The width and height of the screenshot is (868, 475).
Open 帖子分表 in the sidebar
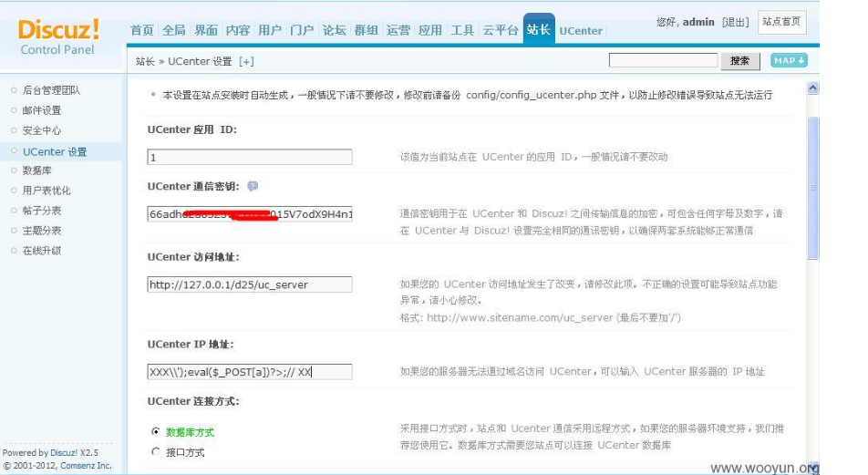(42, 211)
